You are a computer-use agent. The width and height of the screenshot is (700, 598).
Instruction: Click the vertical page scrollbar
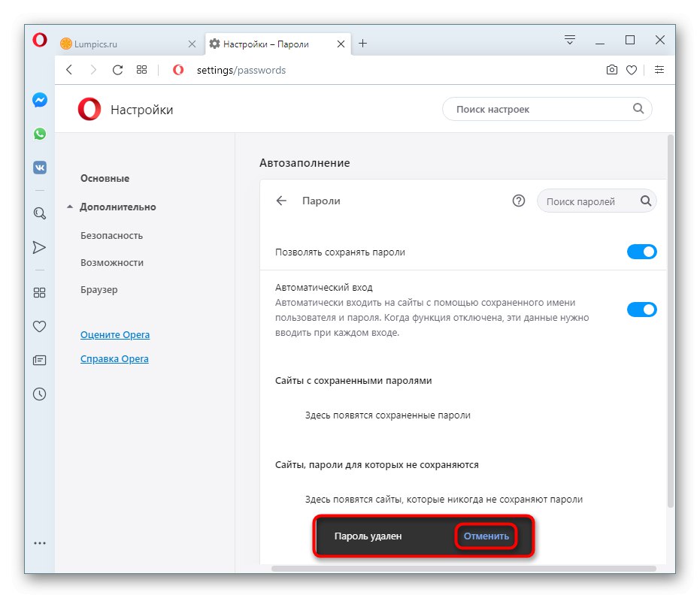[670, 321]
